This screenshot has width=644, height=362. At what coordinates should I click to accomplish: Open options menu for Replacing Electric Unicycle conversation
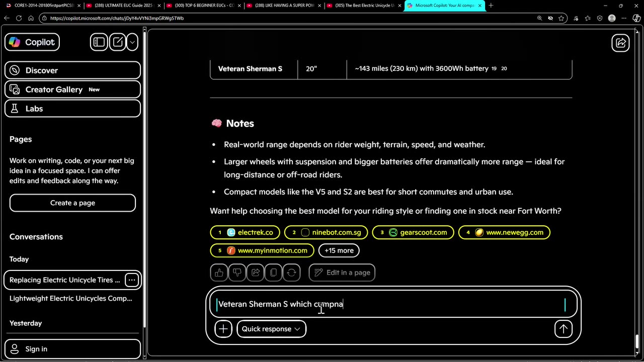point(131,280)
